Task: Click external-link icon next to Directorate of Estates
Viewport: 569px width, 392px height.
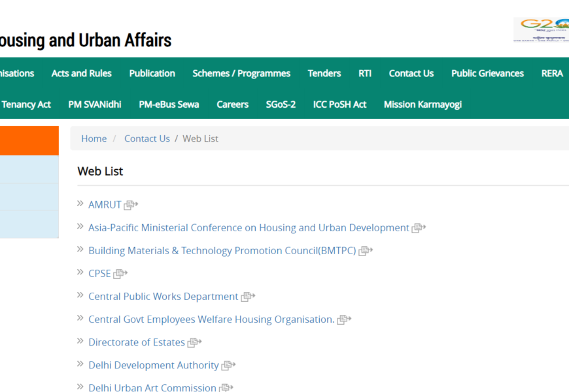Action: [194, 342]
